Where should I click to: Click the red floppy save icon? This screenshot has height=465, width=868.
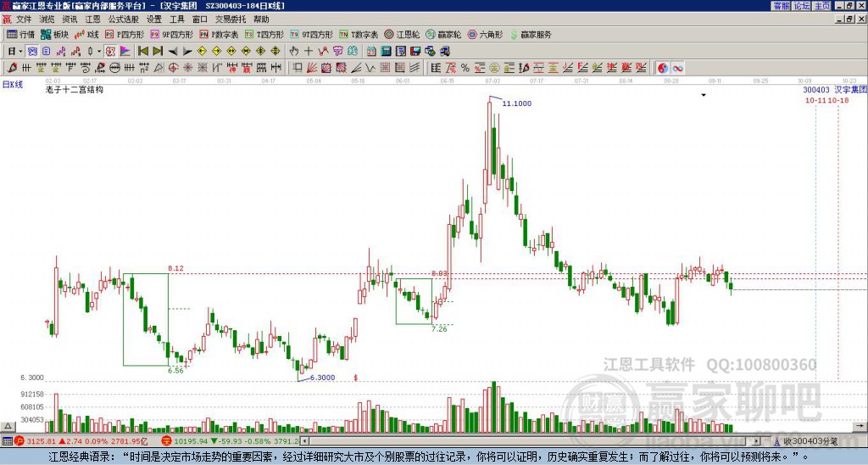[x=415, y=51]
